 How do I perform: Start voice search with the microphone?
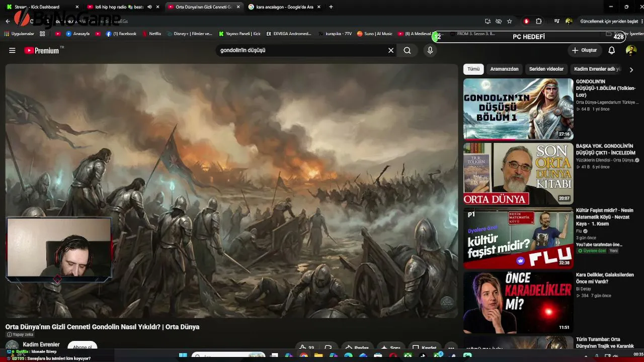tap(430, 50)
